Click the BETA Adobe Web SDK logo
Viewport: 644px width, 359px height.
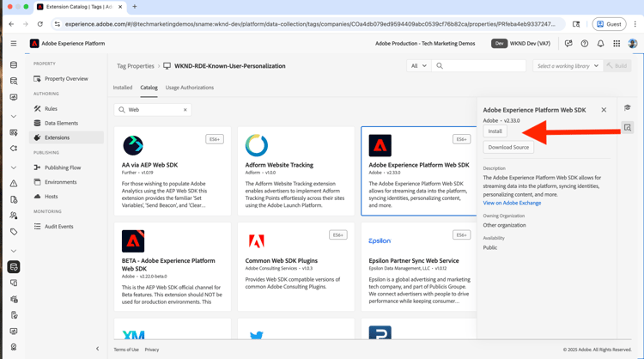coord(133,241)
